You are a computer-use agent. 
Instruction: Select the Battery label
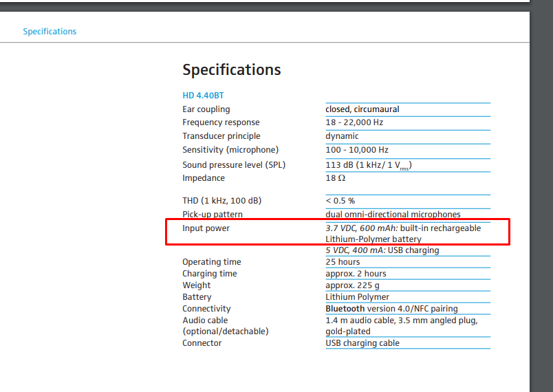click(197, 297)
